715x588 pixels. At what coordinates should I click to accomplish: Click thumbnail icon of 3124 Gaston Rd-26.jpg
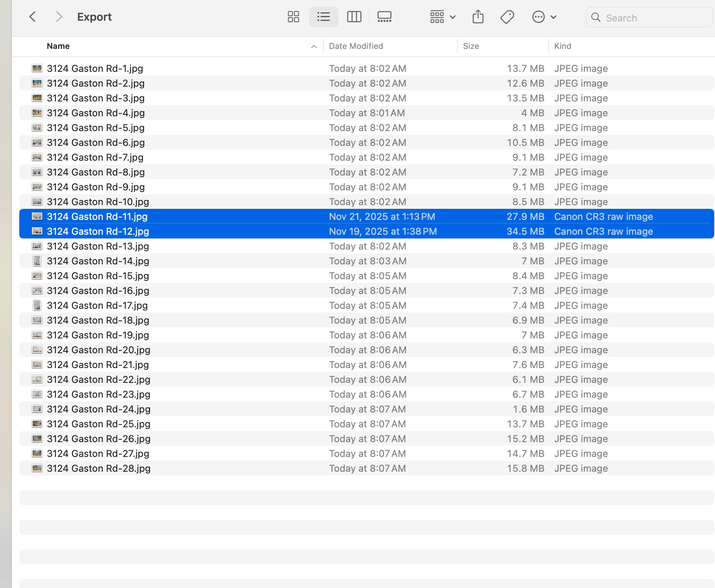pyautogui.click(x=37, y=438)
